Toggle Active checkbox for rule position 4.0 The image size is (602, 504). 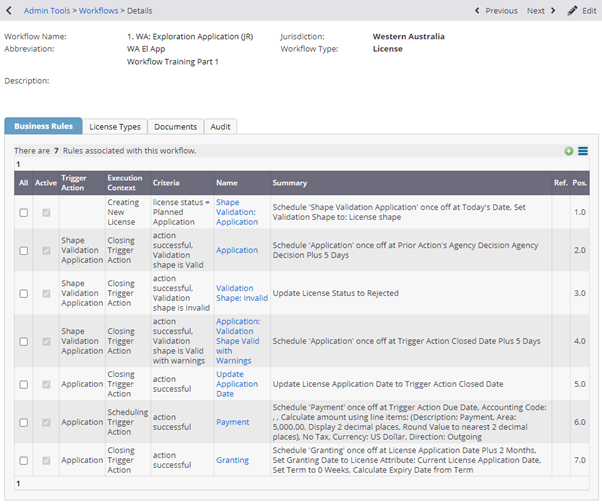(x=46, y=341)
